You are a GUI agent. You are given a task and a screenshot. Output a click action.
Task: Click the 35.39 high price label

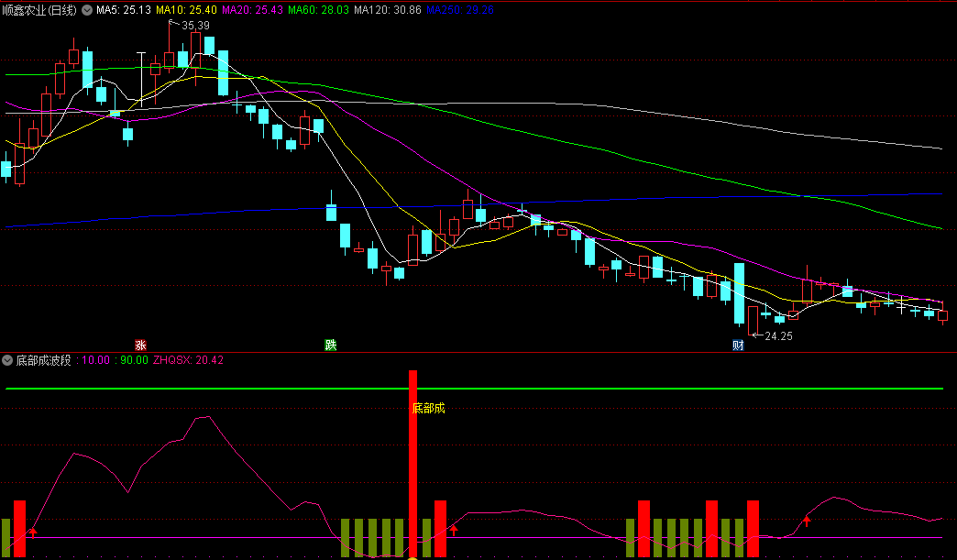click(x=195, y=26)
